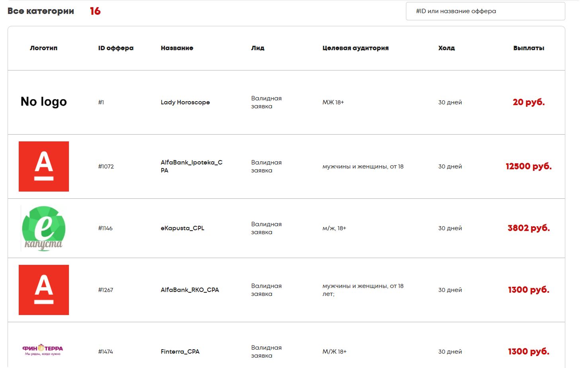Click the "Все категории" heading
The image size is (588, 368).
pos(41,11)
